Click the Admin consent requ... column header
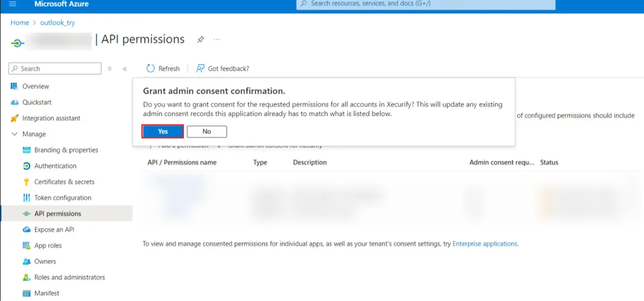 [502, 162]
